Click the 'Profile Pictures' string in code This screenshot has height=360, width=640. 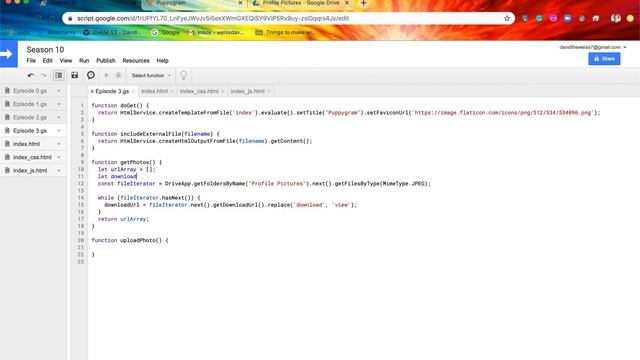pyautogui.click(x=277, y=184)
